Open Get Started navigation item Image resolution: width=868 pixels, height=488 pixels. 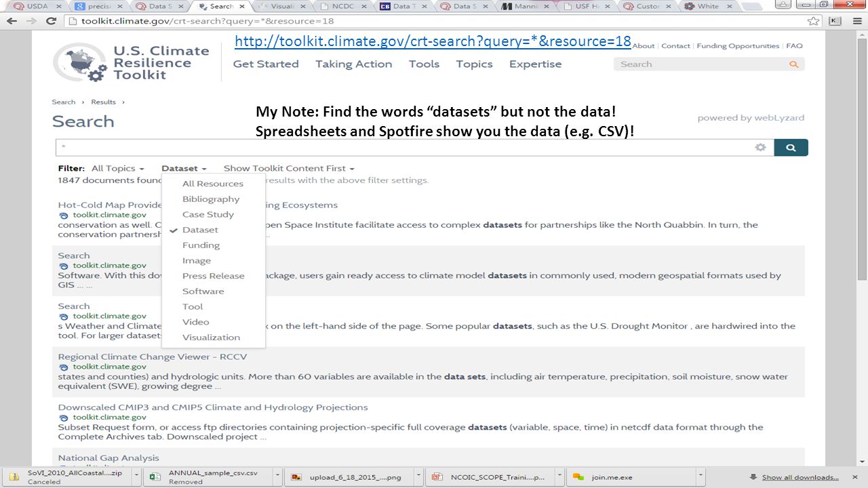coord(266,64)
